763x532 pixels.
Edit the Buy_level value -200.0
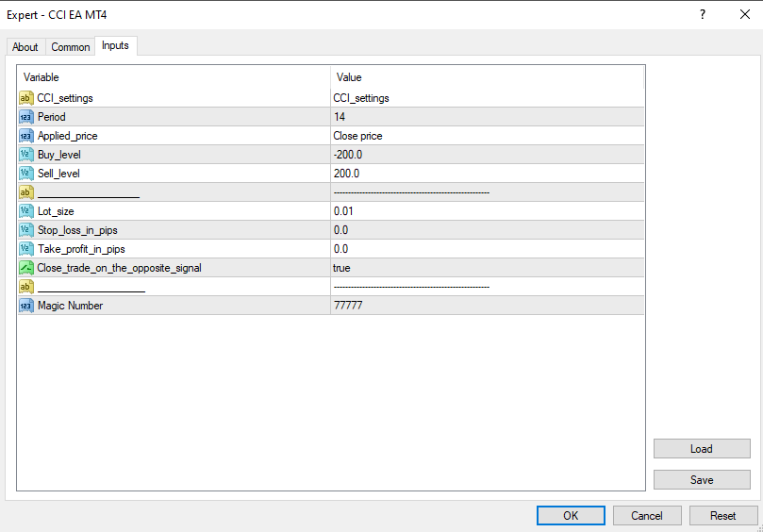(487, 155)
